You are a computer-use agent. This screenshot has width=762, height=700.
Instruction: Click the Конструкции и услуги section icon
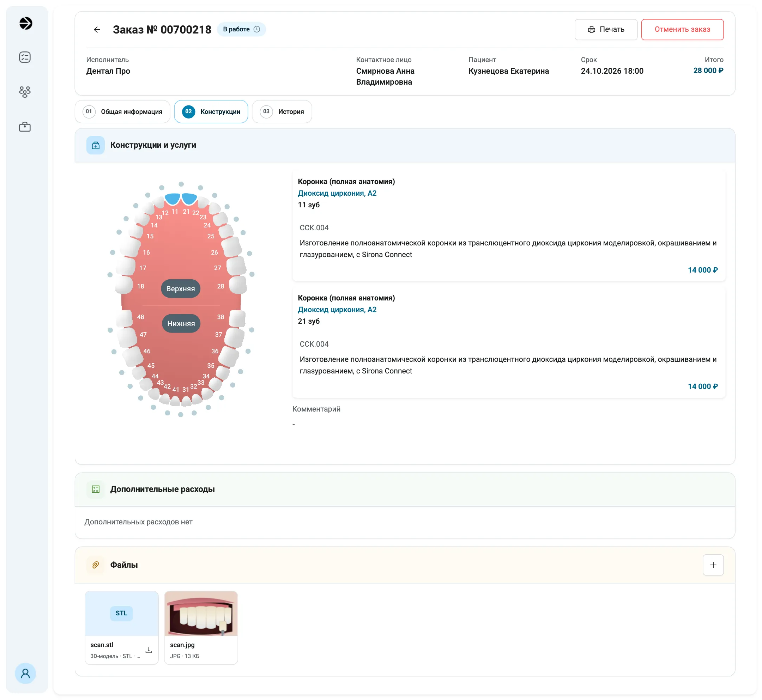96,145
